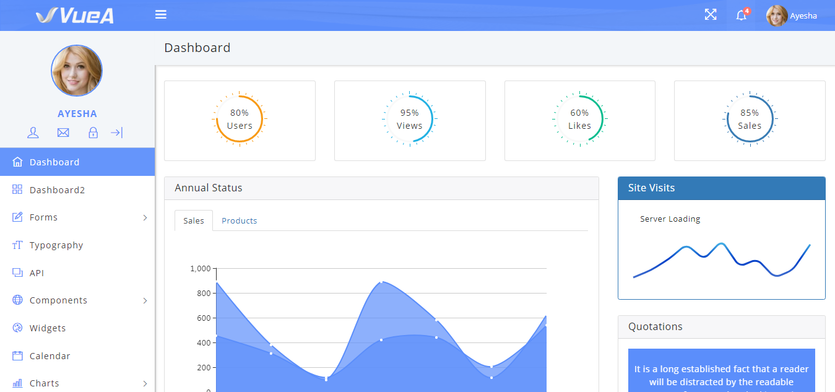Open the Ayesha account menu in header
Screen dimensions: 835x392
[791, 15]
